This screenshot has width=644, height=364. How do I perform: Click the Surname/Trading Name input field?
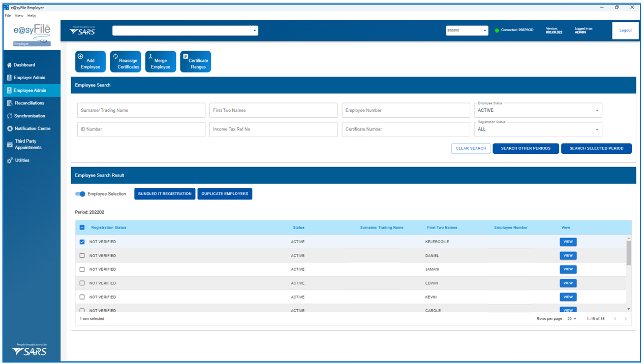click(x=141, y=110)
